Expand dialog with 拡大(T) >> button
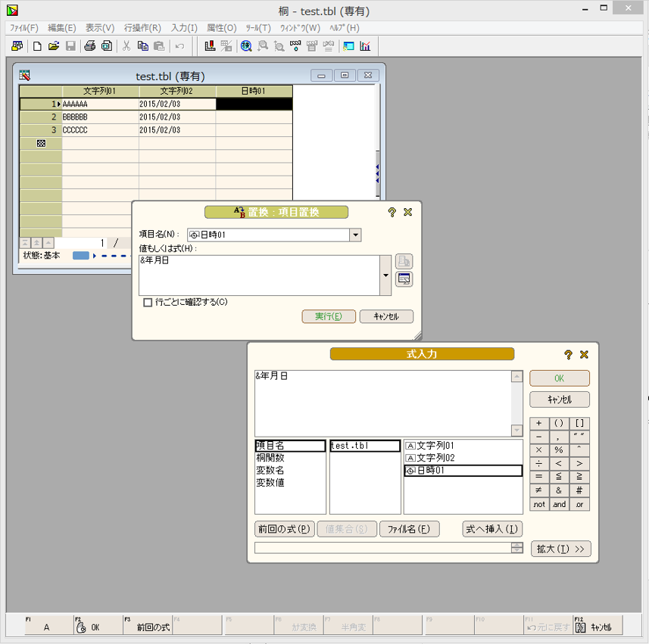Image resolution: width=649 pixels, height=644 pixels. (560, 549)
